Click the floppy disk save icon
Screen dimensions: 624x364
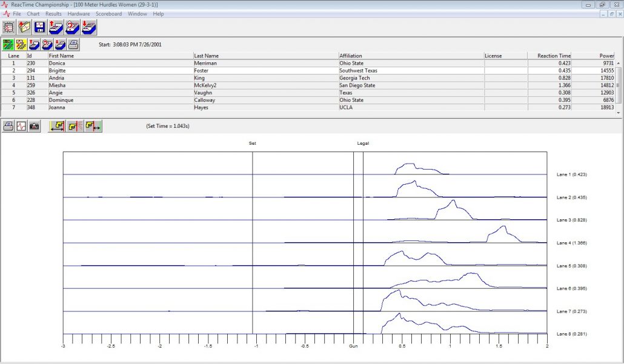click(41, 27)
